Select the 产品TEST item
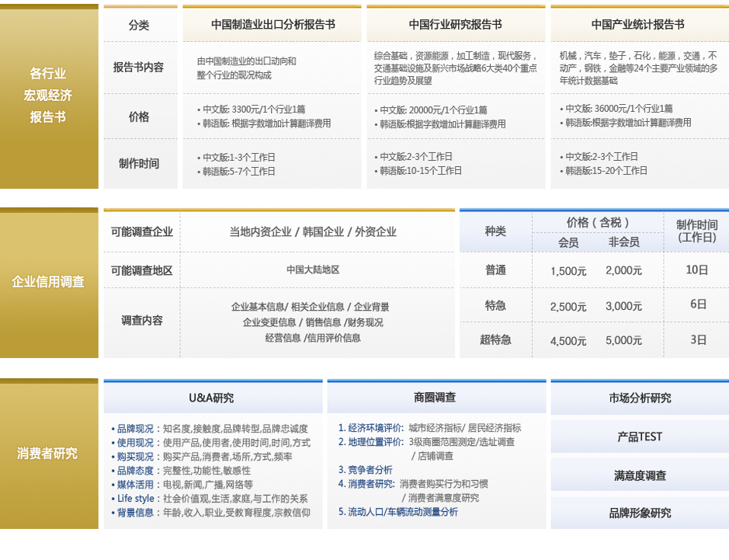729x560 pixels. pos(638,436)
